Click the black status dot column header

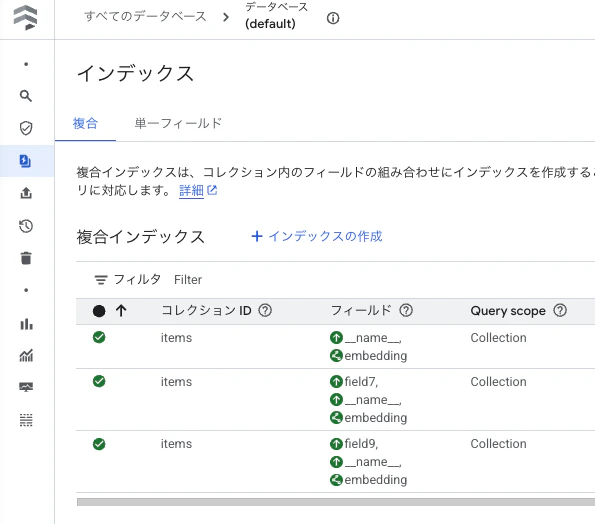[x=99, y=311]
